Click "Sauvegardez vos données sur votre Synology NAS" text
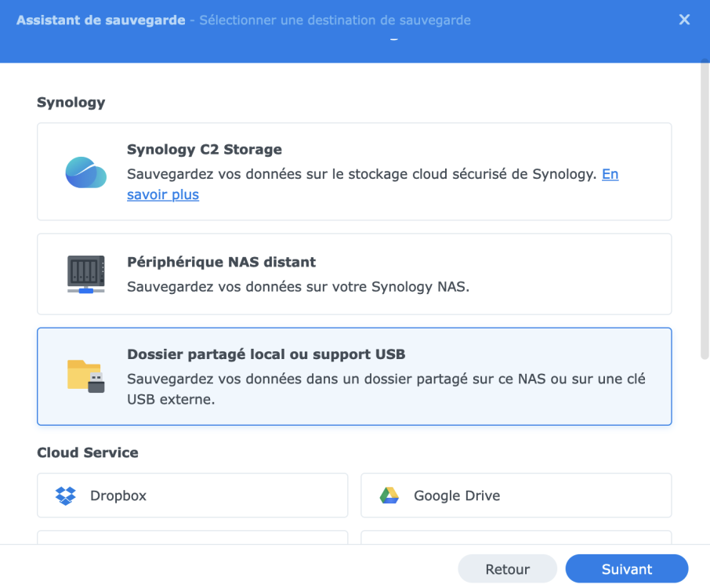 click(x=298, y=287)
